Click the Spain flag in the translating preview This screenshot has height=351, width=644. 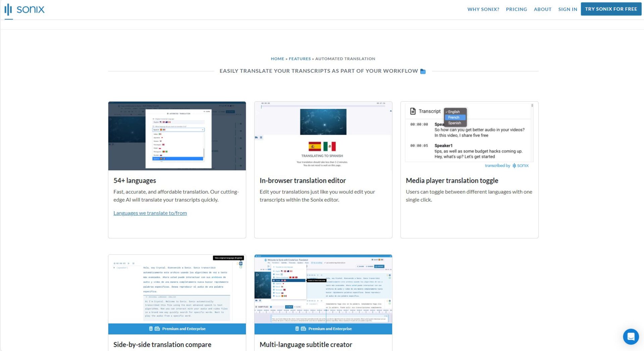click(315, 147)
